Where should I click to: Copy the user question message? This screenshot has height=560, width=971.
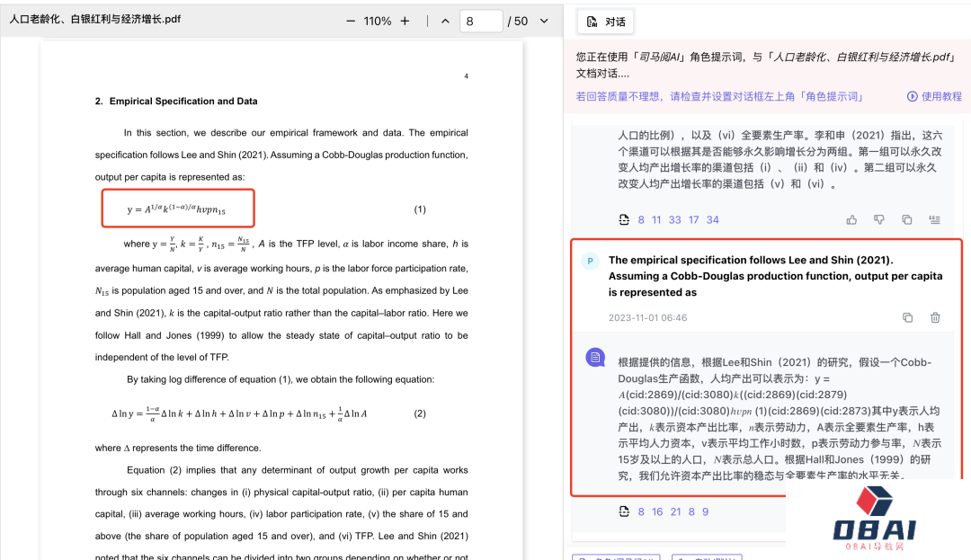point(907,317)
